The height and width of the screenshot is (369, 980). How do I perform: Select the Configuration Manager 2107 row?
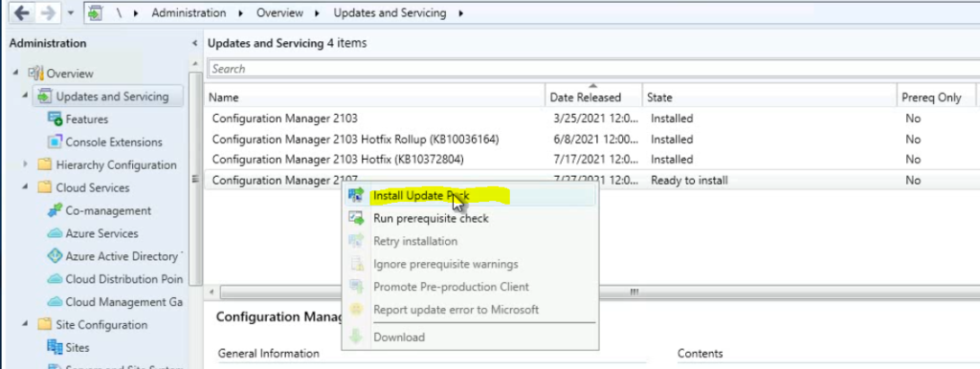click(590, 181)
